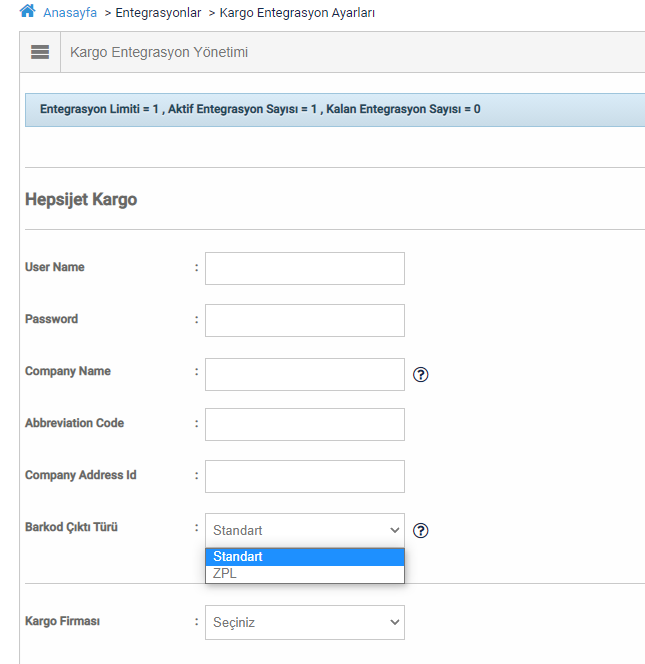Click the Barkod Çıktı Türü label
Image resolution: width=645 pixels, height=664 pixels.
(x=71, y=527)
